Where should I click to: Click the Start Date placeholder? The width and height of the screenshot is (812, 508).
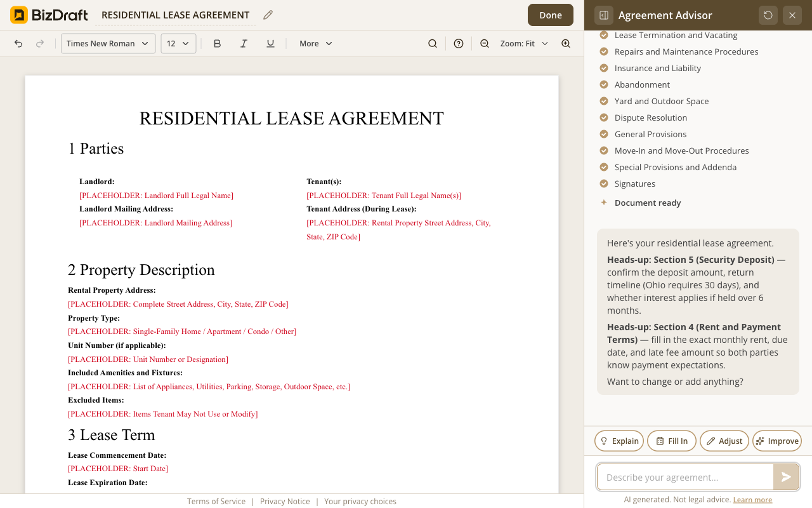[x=118, y=469]
